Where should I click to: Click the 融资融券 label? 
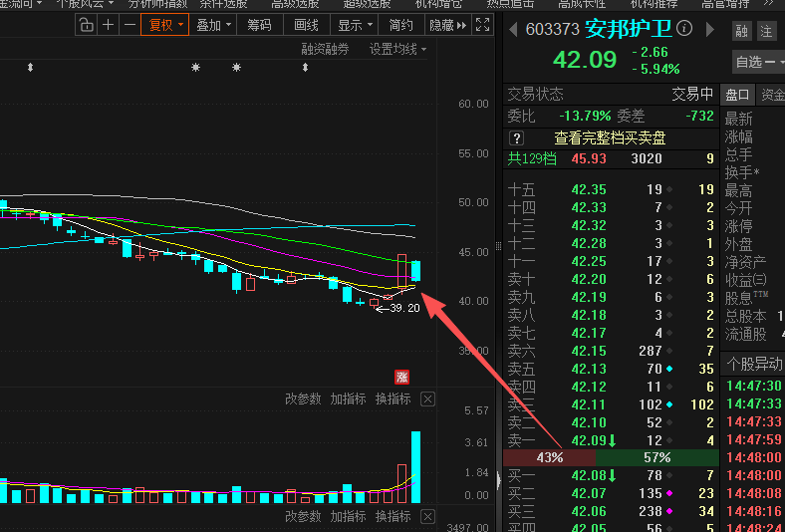325,49
